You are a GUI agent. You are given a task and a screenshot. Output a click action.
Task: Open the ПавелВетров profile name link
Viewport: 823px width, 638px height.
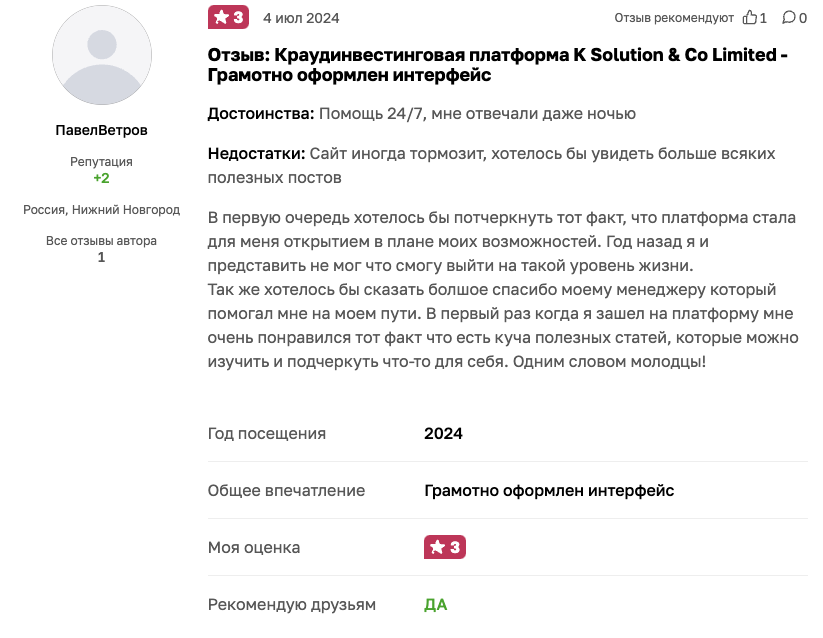point(101,130)
